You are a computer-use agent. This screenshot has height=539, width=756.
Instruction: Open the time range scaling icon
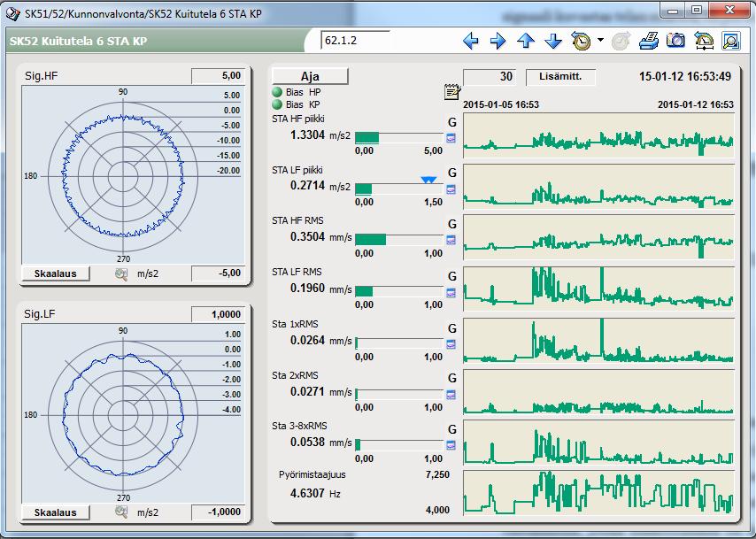tap(704, 41)
